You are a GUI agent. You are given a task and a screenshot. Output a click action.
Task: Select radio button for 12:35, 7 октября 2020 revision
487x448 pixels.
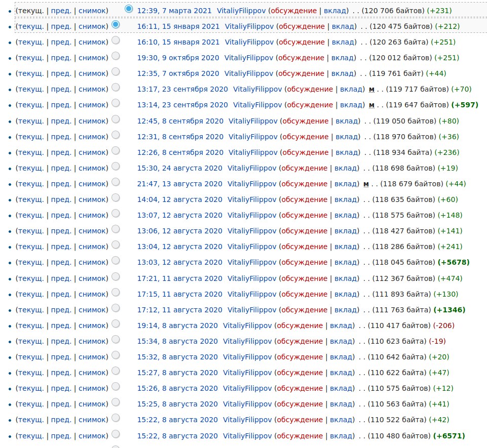coord(116,72)
